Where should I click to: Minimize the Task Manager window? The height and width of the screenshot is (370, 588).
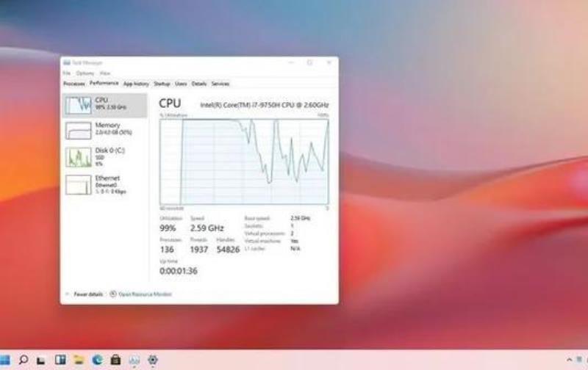point(291,62)
